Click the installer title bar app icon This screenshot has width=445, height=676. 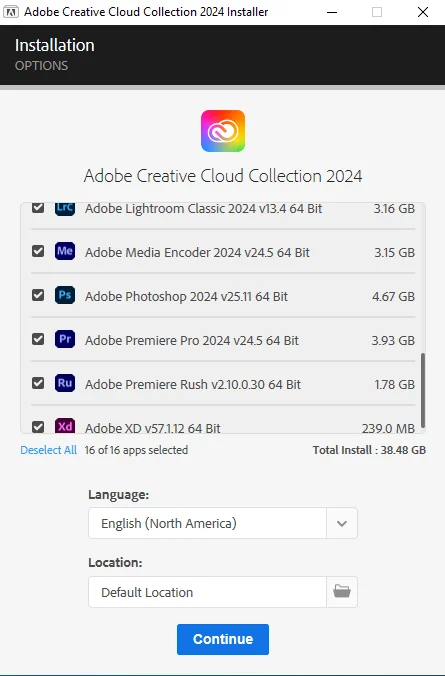tap(11, 12)
